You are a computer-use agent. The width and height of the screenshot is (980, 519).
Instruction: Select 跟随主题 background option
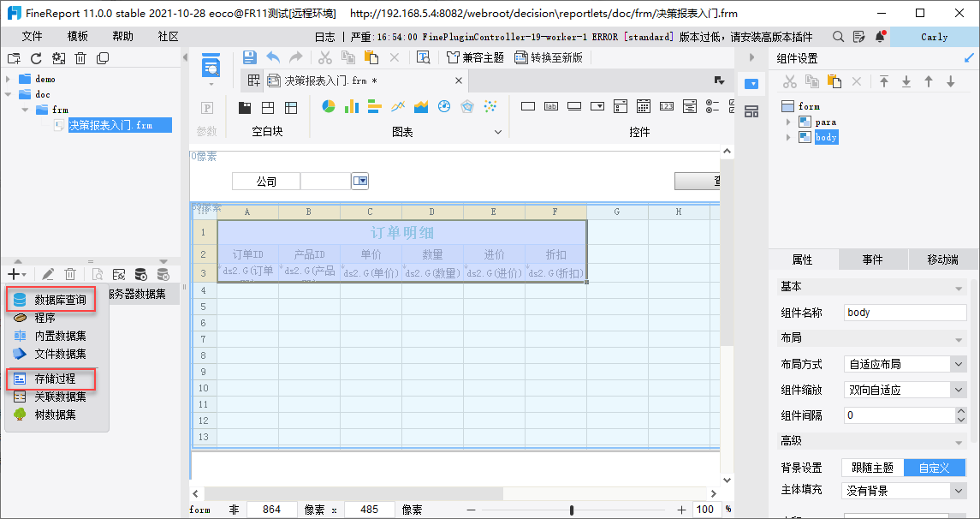click(872, 468)
